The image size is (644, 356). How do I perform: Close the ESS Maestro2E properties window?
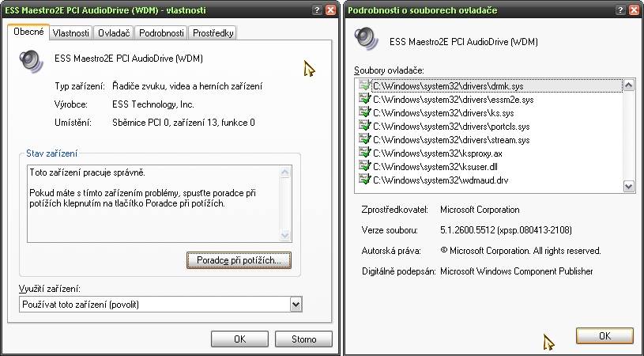coord(330,10)
